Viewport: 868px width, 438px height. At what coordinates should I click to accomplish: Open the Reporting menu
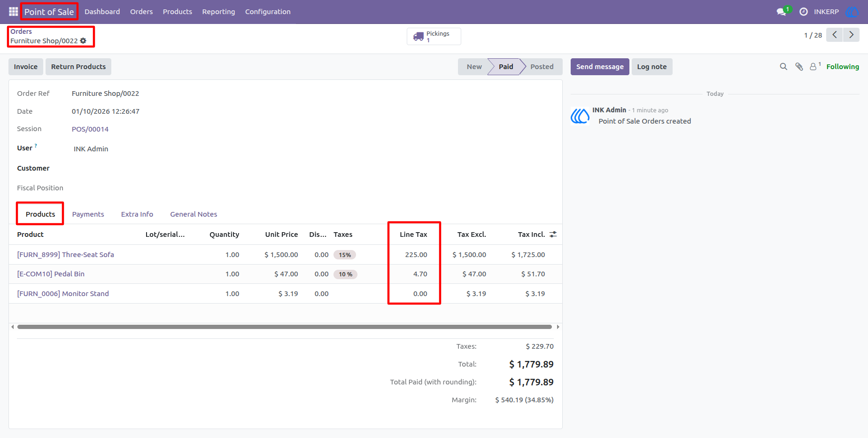tap(218, 12)
